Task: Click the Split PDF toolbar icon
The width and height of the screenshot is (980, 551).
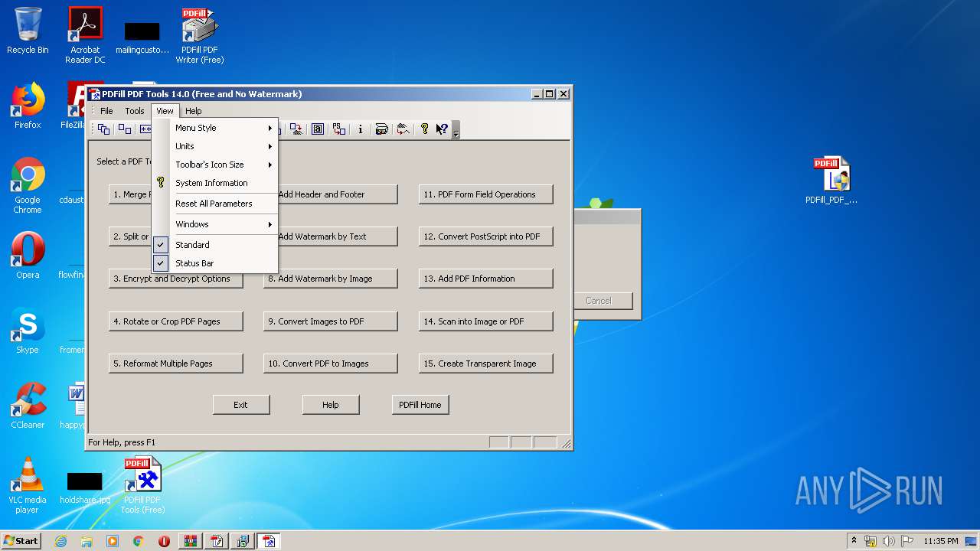Action: [x=124, y=129]
